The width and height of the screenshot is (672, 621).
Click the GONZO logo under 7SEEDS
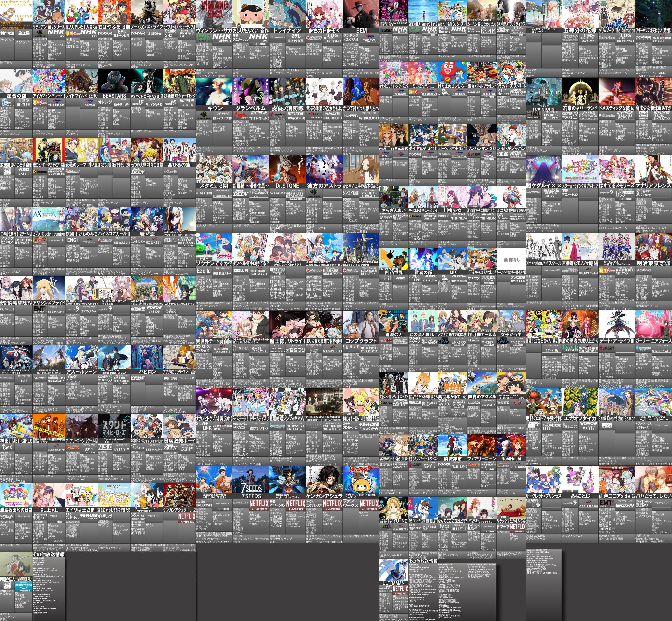point(241,503)
